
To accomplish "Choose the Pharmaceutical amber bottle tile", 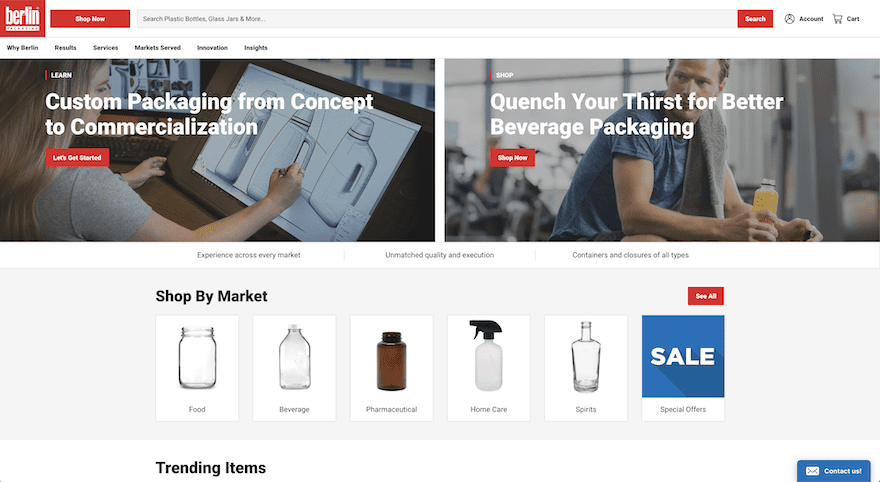I will click(x=392, y=368).
